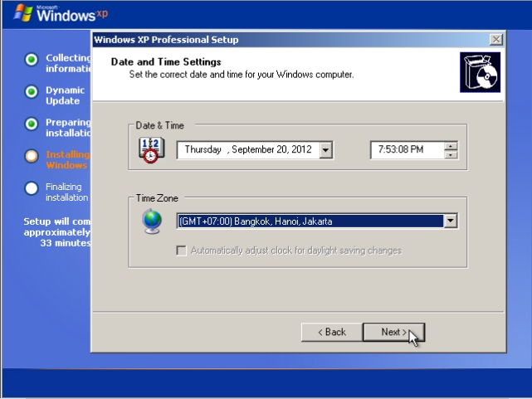Go back with the Back button
The image size is (532, 399).
pyautogui.click(x=332, y=332)
